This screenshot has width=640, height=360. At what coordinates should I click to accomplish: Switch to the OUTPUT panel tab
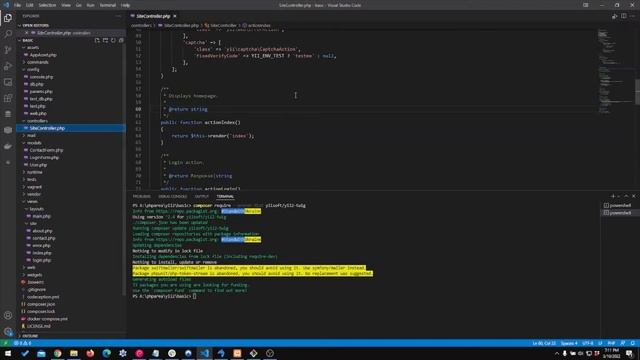[202, 196]
